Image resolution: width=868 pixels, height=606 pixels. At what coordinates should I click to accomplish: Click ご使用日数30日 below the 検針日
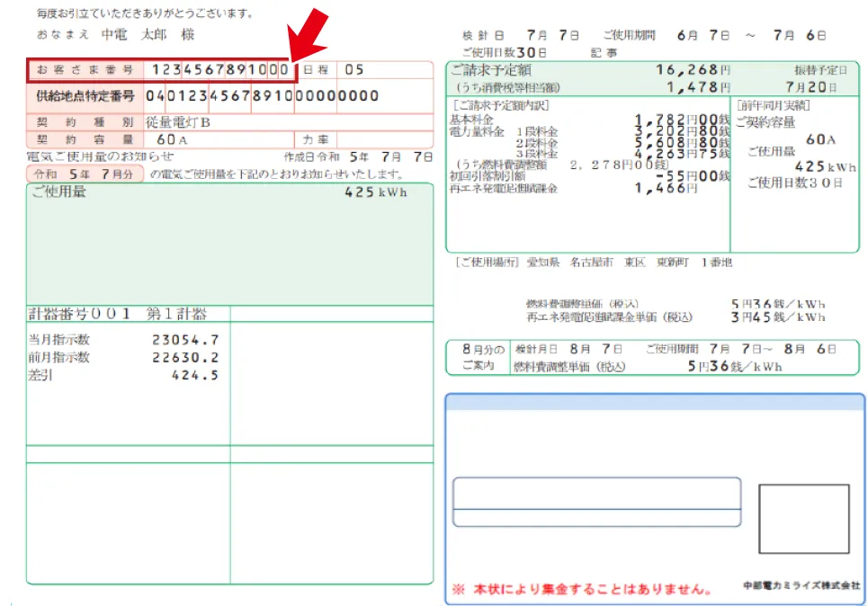click(505, 52)
